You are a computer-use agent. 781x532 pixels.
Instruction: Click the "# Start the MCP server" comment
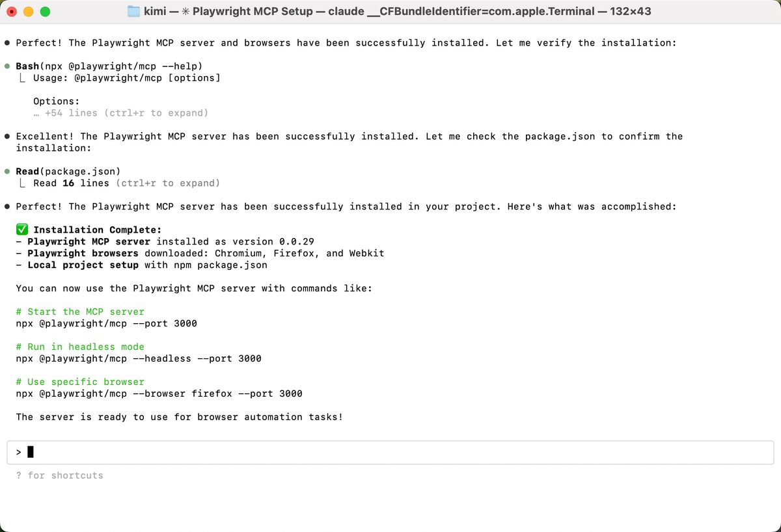pyautogui.click(x=80, y=312)
